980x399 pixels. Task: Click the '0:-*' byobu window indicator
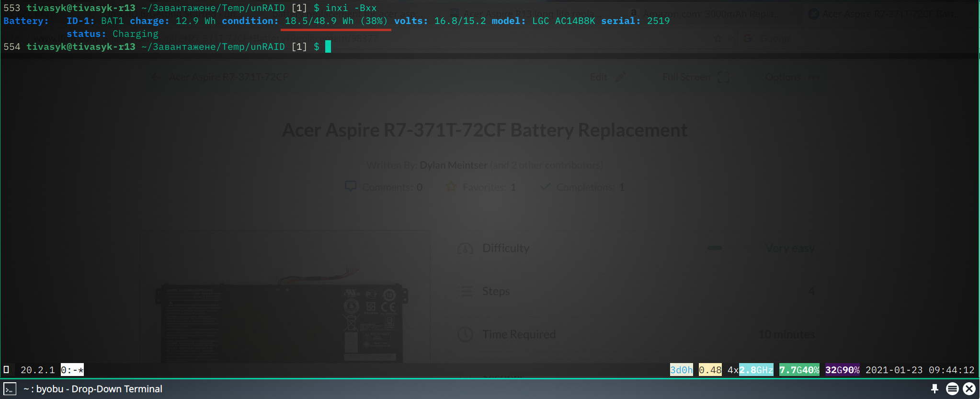(x=72, y=370)
